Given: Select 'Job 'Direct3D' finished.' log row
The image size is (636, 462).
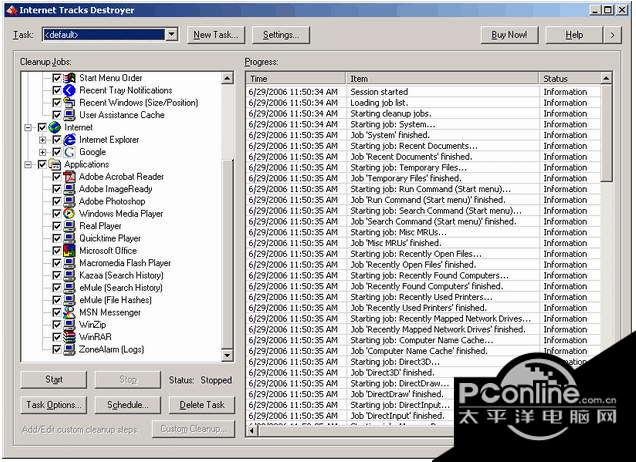Looking at the screenshot, I should (423, 372).
